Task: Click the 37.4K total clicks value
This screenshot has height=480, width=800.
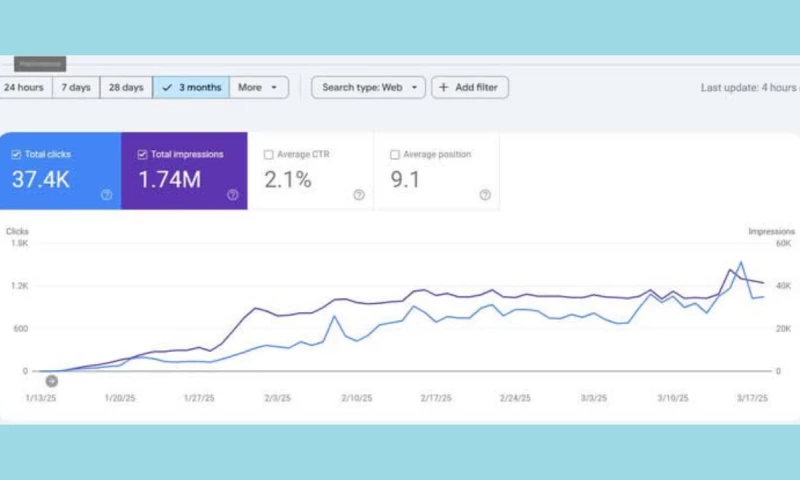Action: click(x=40, y=179)
